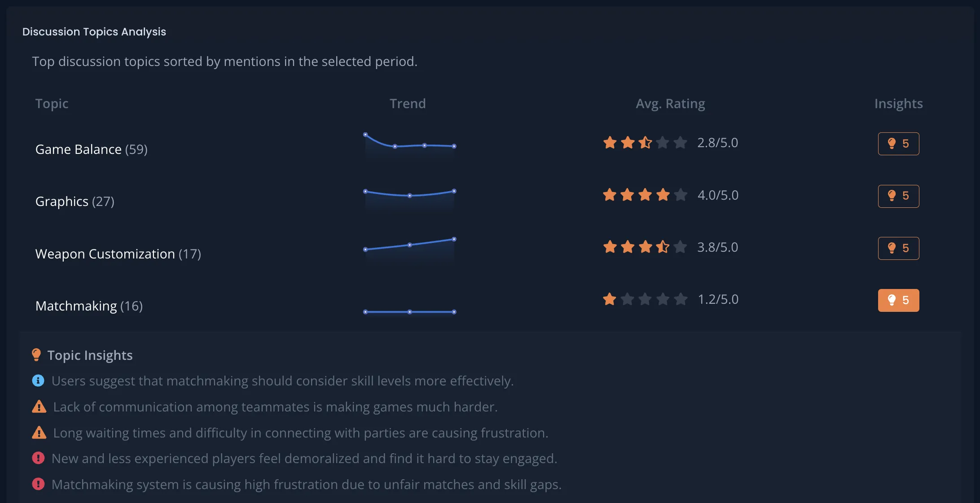This screenshot has width=980, height=503.
Task: Click the red alert icon beside demoralized players insight
Action: (x=39, y=459)
